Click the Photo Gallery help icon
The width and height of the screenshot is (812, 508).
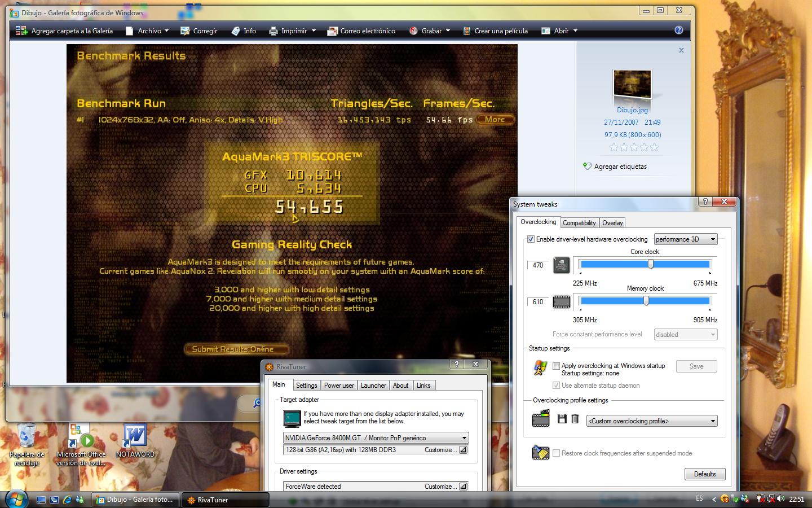click(x=679, y=30)
